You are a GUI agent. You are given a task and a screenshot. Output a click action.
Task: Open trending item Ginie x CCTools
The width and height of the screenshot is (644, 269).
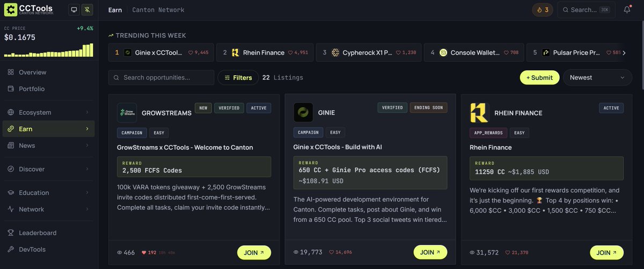161,53
